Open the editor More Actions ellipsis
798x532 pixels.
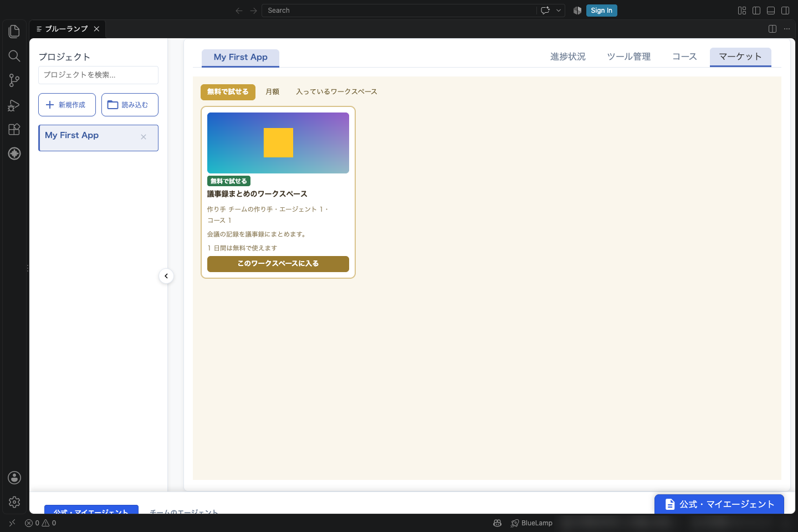coord(787,29)
